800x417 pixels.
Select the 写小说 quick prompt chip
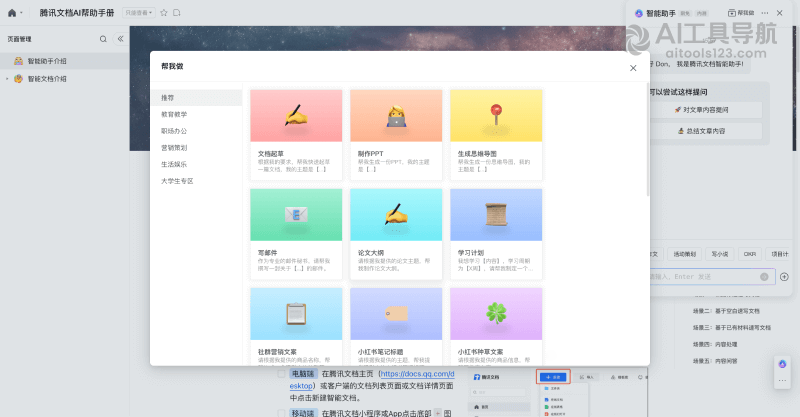[x=720, y=254]
